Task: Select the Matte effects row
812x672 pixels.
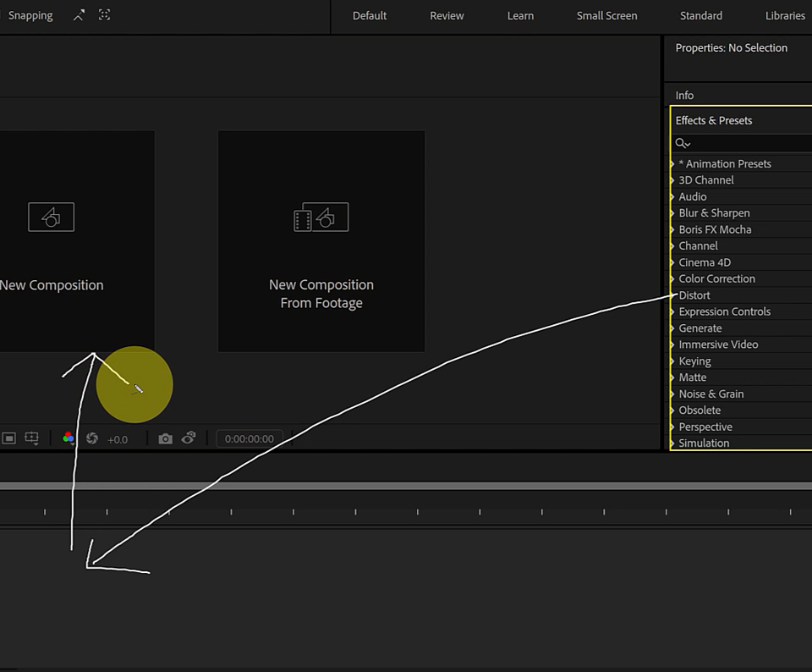Action: pos(741,377)
